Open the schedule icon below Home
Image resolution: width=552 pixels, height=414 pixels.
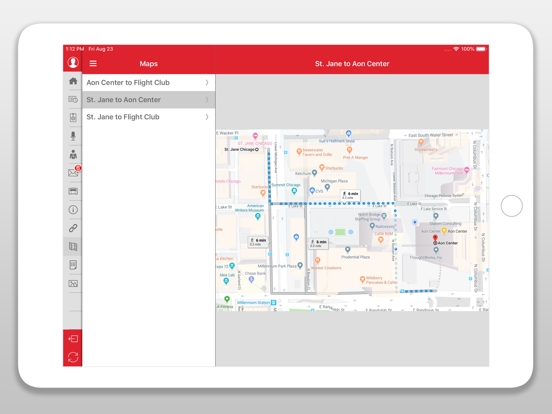pos(73,99)
